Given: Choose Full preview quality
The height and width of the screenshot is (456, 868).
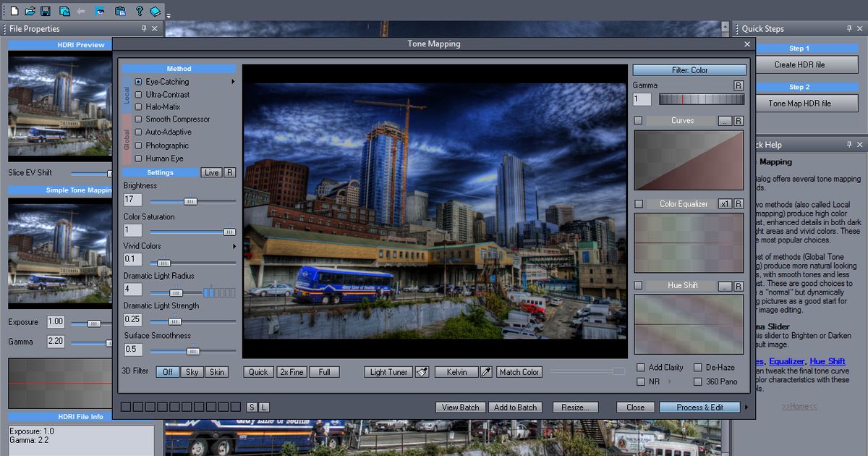Looking at the screenshot, I should click(324, 372).
